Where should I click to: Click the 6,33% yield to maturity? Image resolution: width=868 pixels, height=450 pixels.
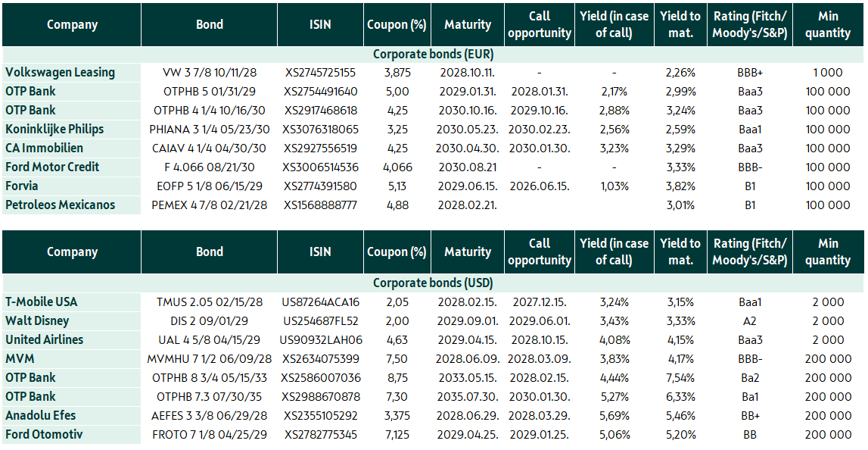[680, 396]
